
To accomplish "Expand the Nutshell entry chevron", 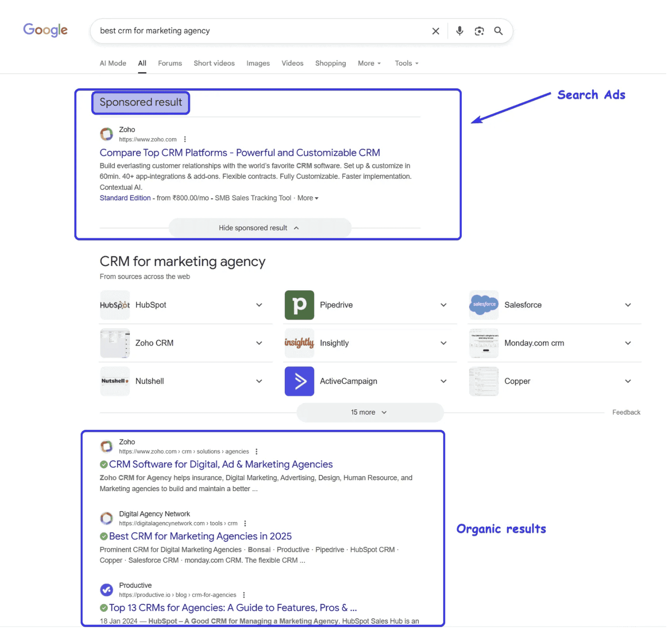I will (259, 381).
